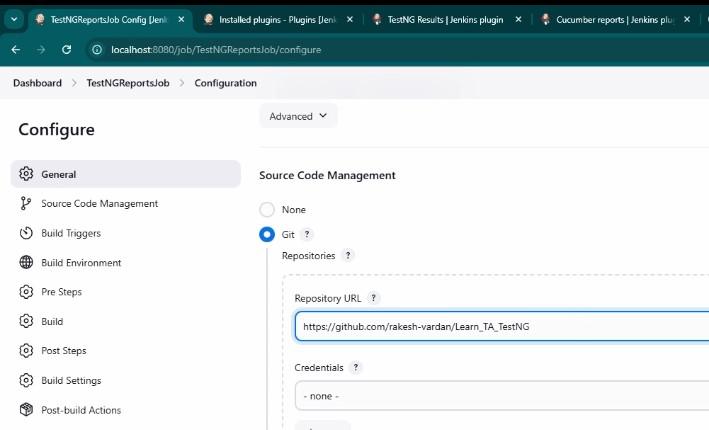Click the Build gear icon
The height and width of the screenshot is (430, 709).
pyautogui.click(x=26, y=321)
